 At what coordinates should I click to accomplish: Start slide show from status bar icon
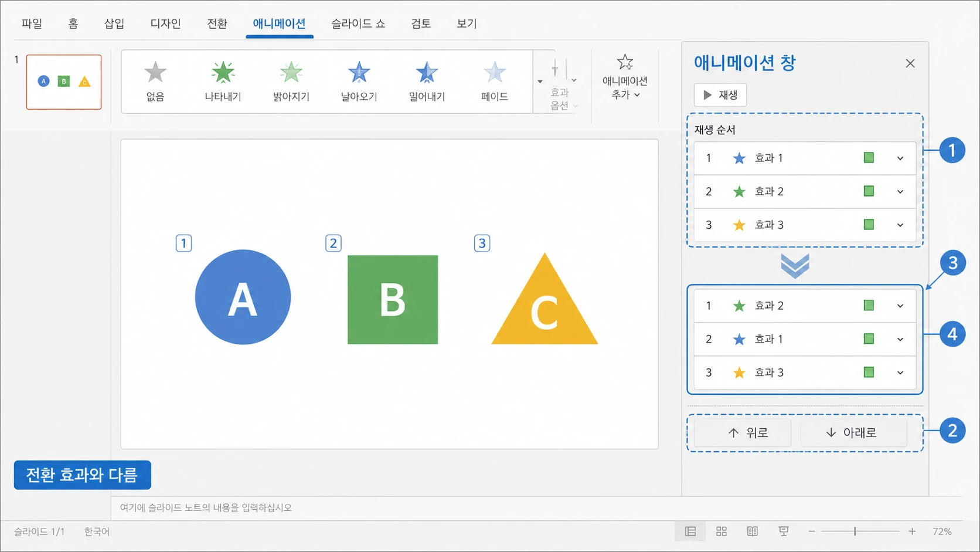(x=784, y=531)
